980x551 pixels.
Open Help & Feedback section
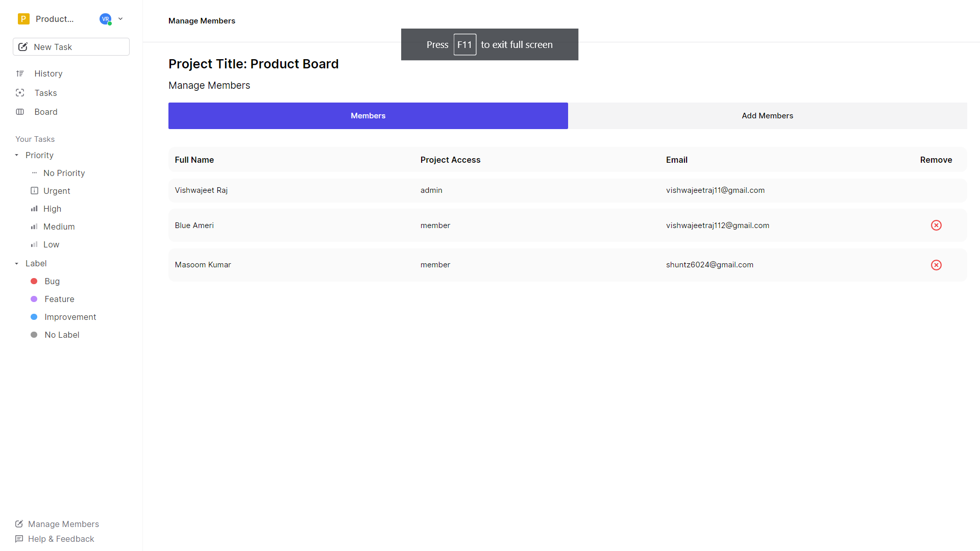click(x=61, y=539)
